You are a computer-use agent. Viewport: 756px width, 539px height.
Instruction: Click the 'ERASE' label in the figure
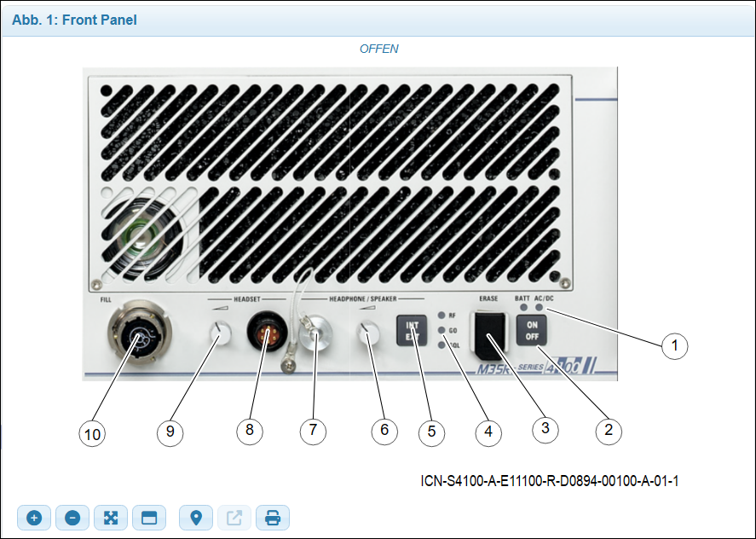coord(488,298)
